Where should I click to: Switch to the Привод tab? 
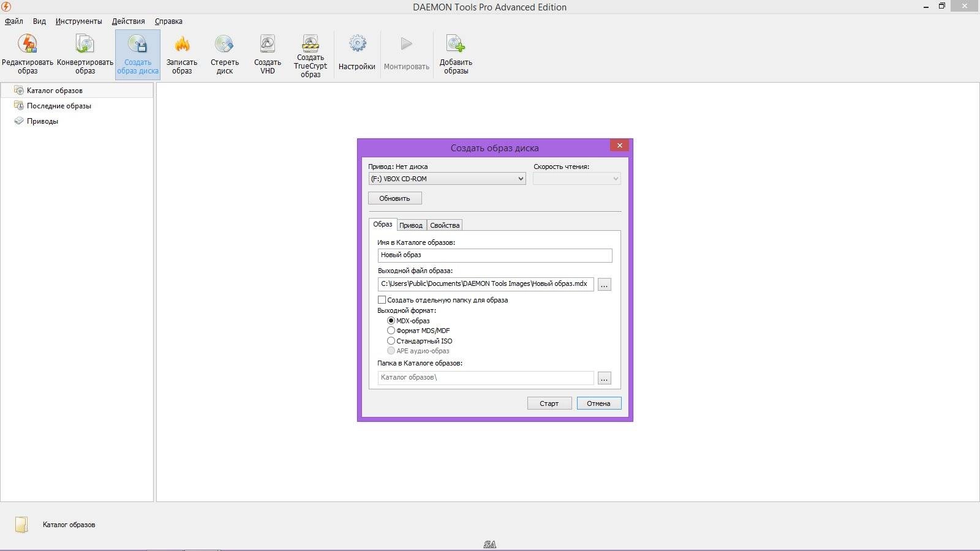click(411, 225)
